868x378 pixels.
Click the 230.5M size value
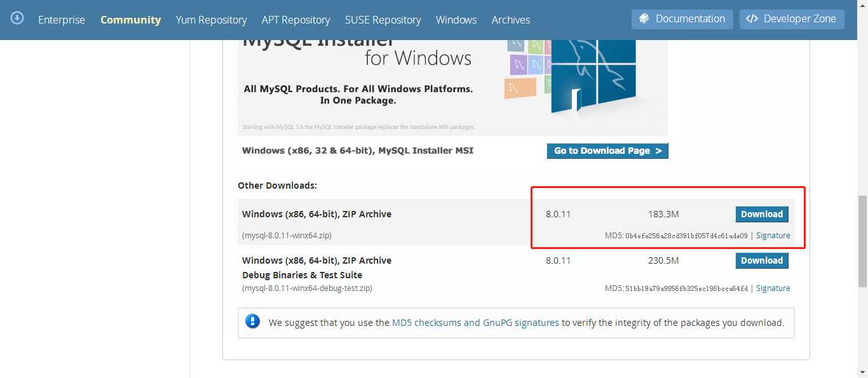[x=663, y=260]
